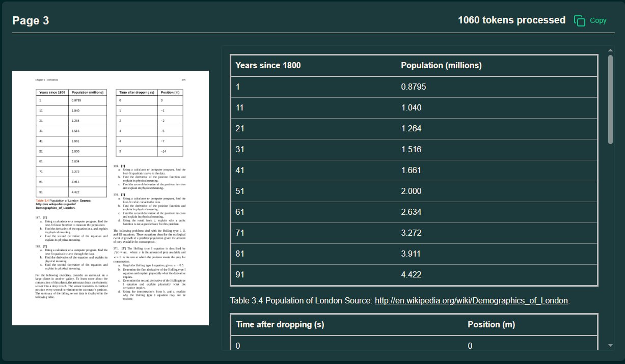Click the 1.264 population cell
The height and width of the screenshot is (364, 625).
coord(411,128)
